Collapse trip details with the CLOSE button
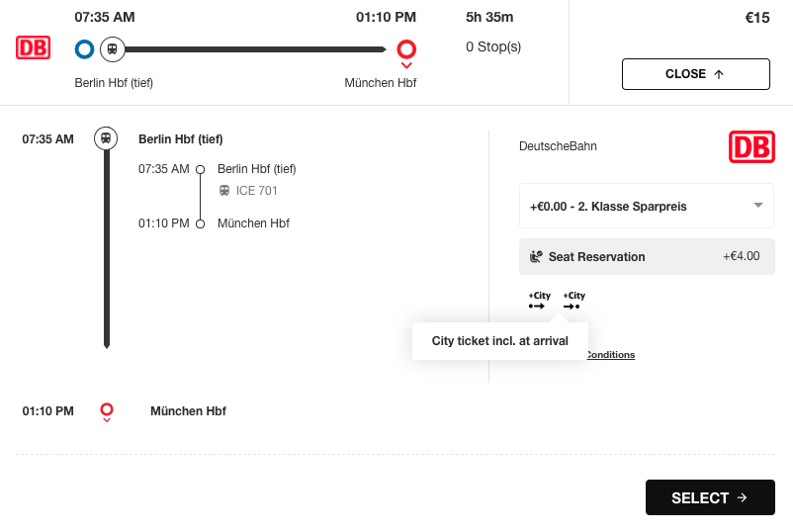 click(696, 74)
